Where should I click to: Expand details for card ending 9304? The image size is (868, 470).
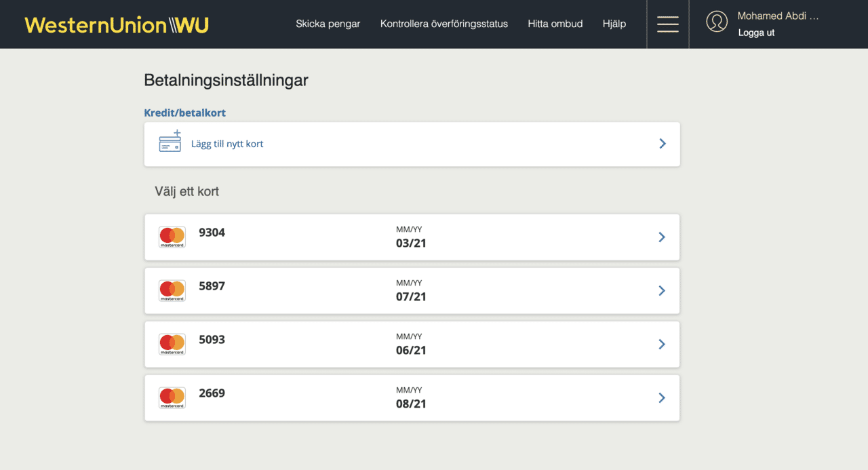[661, 237]
